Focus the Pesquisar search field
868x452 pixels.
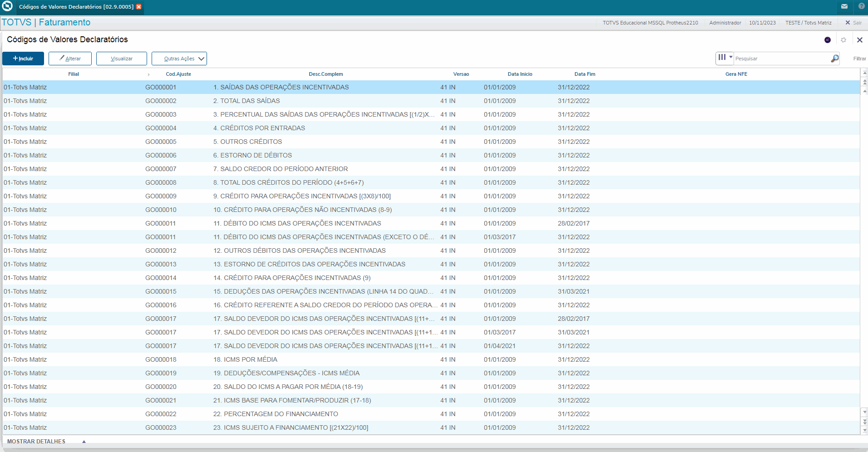click(x=782, y=59)
